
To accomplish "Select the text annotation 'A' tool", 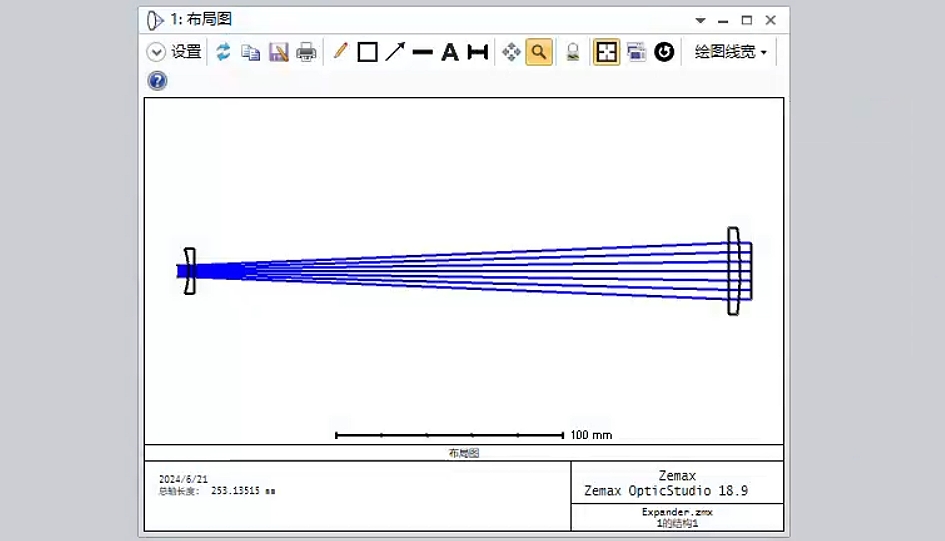I will pos(450,52).
